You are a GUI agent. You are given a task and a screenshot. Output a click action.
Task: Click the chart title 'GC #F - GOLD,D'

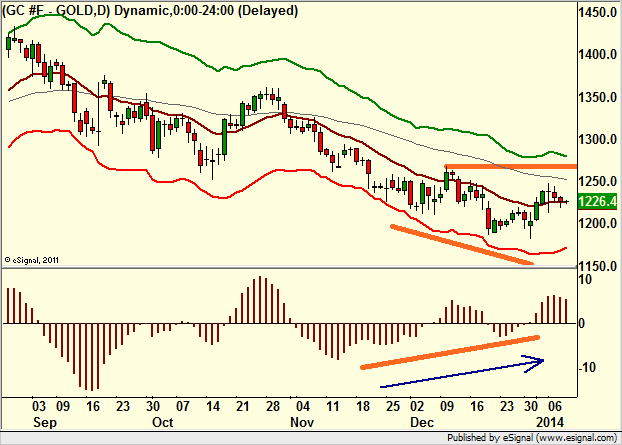[57, 11]
